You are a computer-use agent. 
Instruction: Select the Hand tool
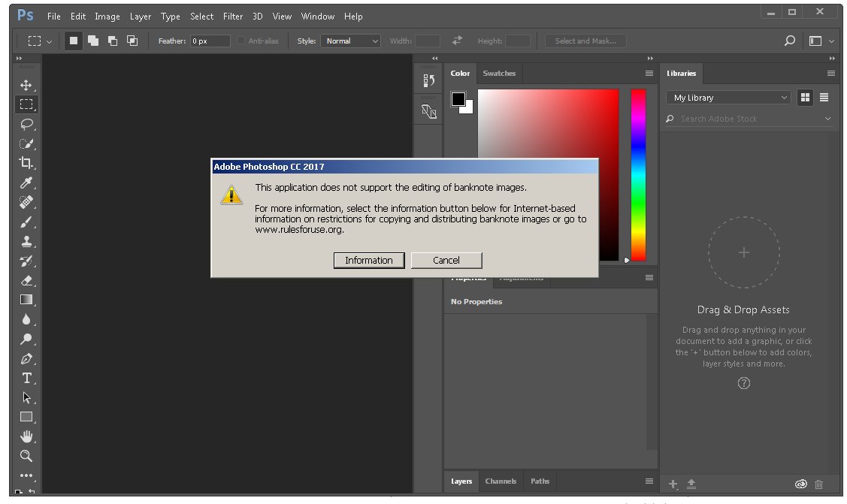[26, 436]
